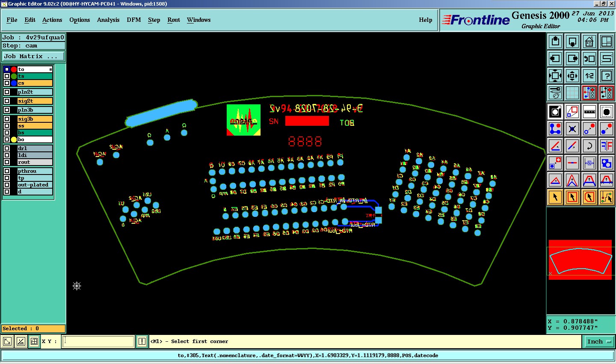This screenshot has height=364, width=616.
Task: Toggle the checkbox for layer drl
Action: coord(7,148)
